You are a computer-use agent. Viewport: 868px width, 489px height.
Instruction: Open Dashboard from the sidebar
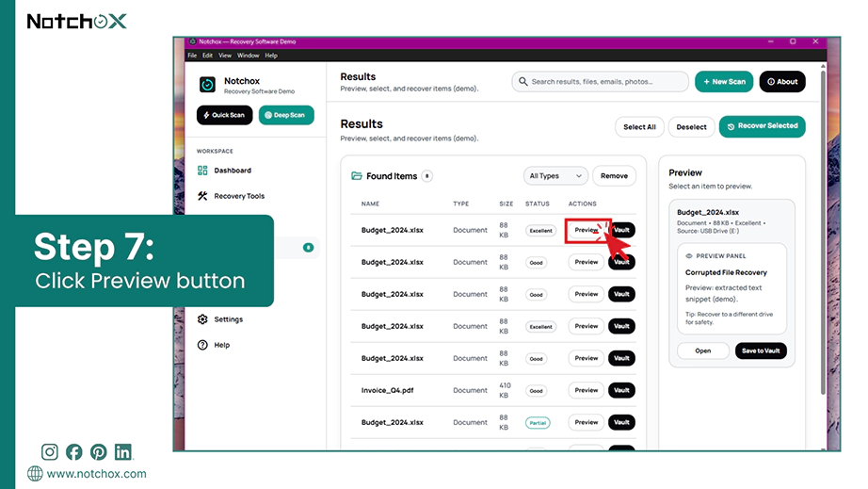tap(233, 170)
